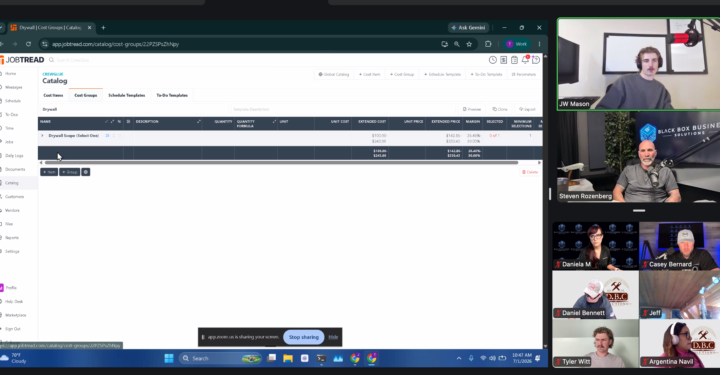Click the Export button
This screenshot has width=720, height=375.
coord(527,109)
